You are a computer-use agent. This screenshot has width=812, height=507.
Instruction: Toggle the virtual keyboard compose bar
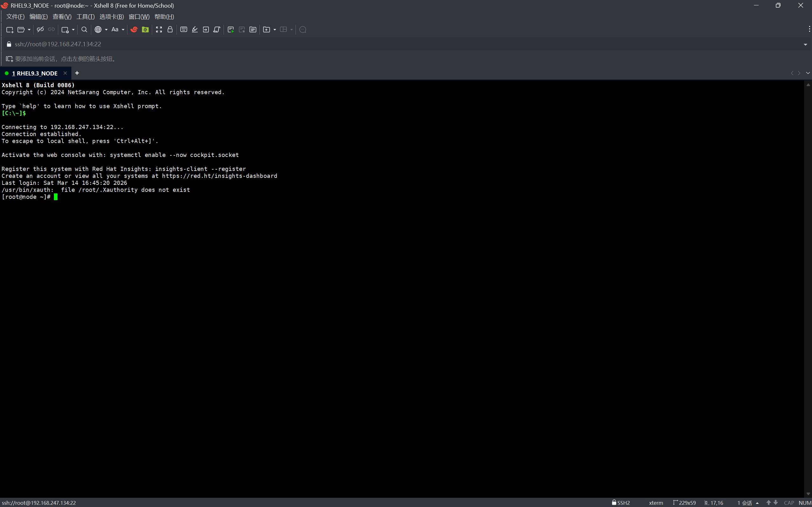(x=183, y=30)
